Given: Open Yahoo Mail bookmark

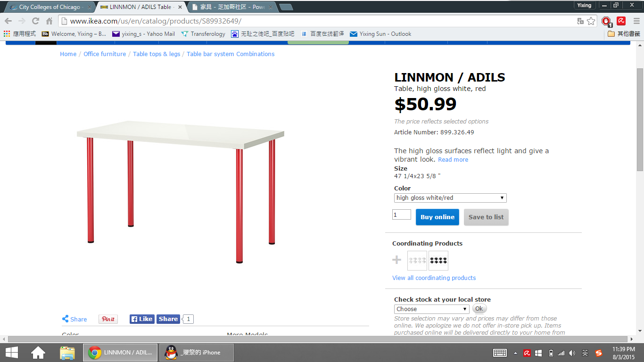Looking at the screenshot, I should tap(143, 34).
